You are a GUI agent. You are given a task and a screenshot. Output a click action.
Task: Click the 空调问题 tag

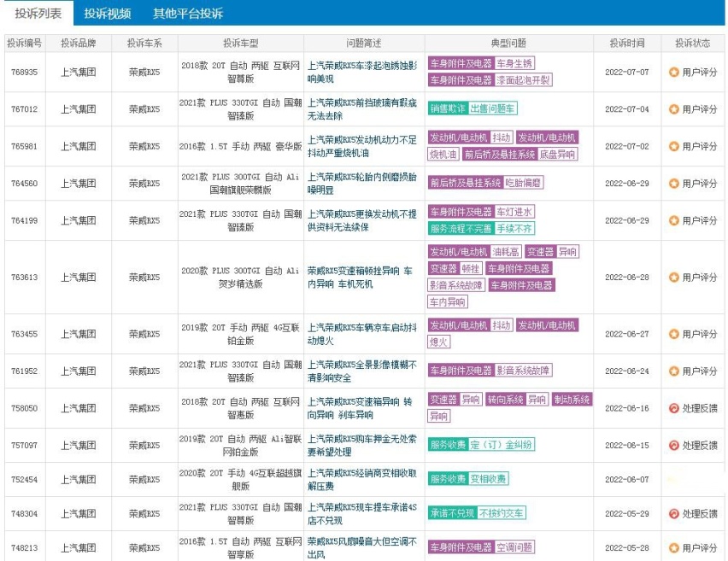tap(514, 547)
